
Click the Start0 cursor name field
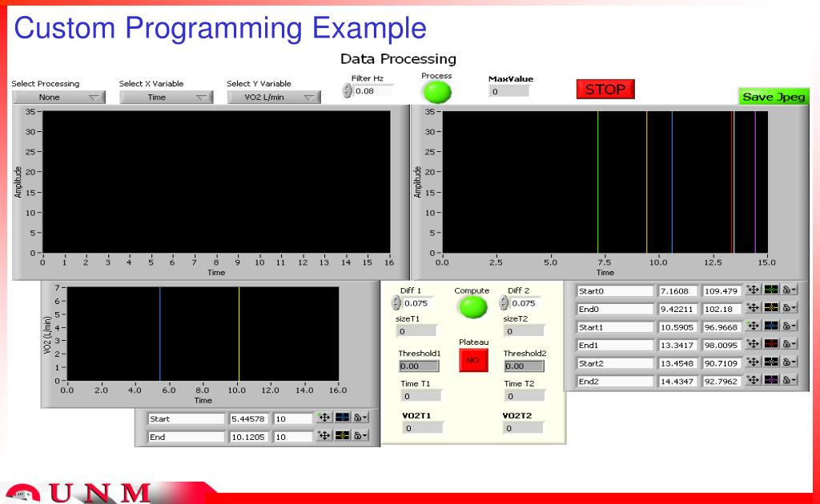click(x=615, y=291)
